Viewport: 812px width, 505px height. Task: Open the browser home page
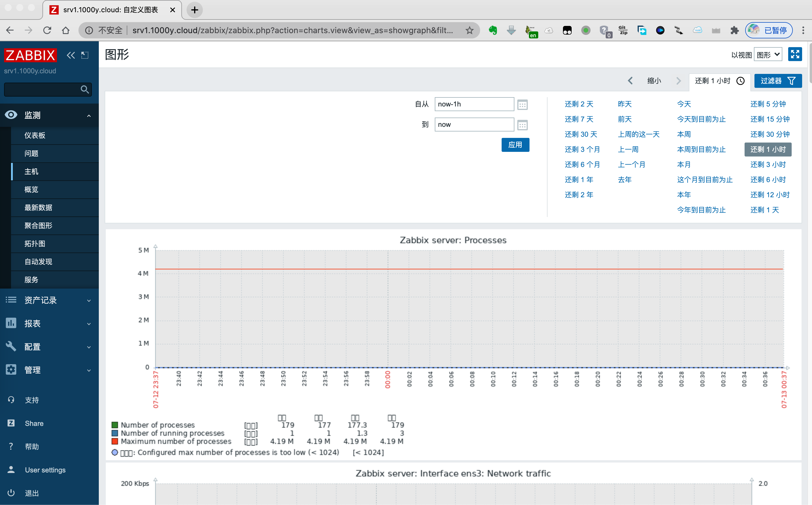coord(66,30)
